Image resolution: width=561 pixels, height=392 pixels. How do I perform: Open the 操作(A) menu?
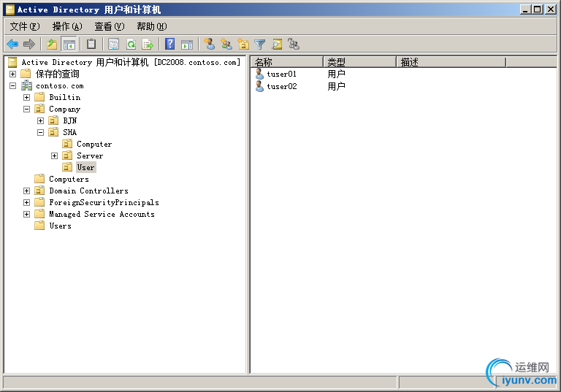click(67, 26)
